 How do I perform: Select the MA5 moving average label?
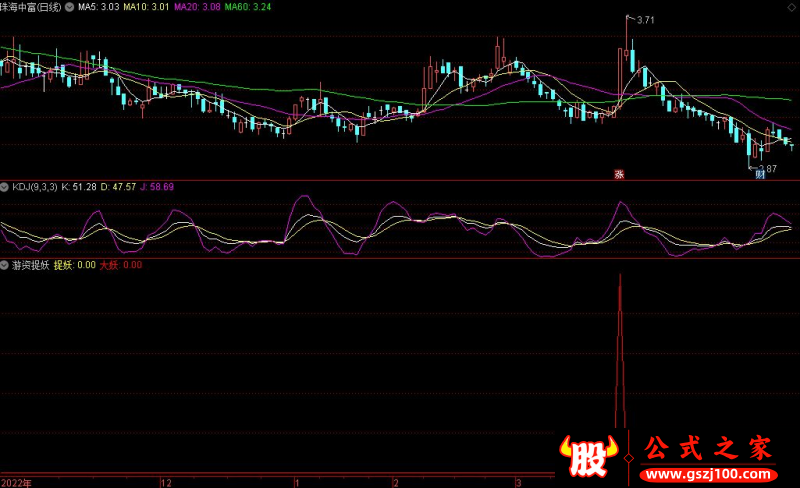pos(98,6)
